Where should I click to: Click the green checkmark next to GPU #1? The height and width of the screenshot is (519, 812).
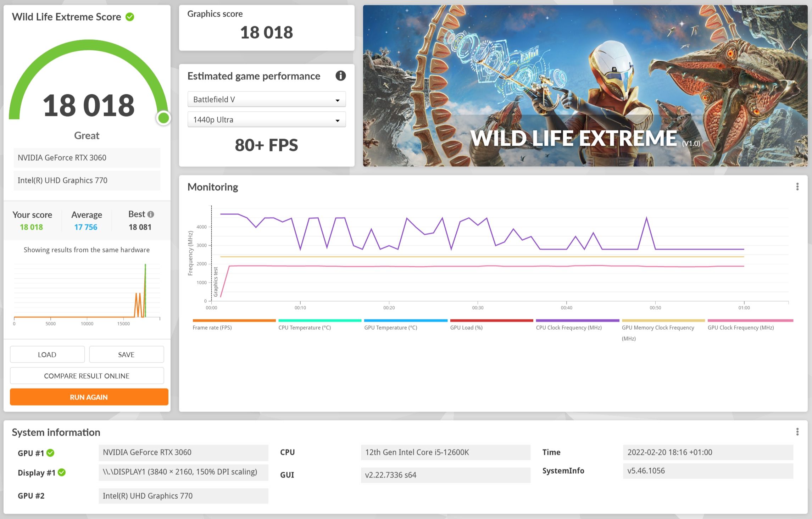click(50, 453)
